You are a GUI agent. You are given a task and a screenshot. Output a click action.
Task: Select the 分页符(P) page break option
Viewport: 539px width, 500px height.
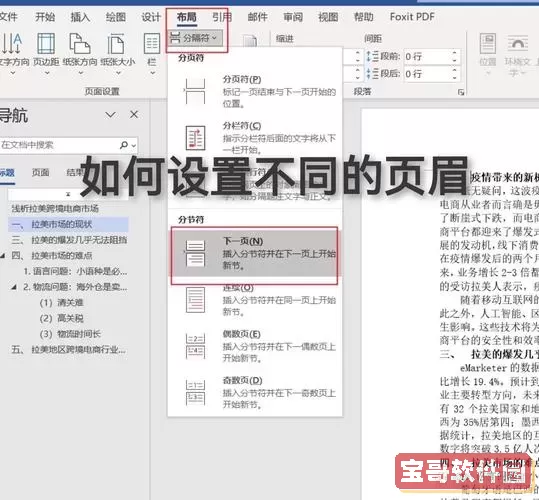coord(255,91)
